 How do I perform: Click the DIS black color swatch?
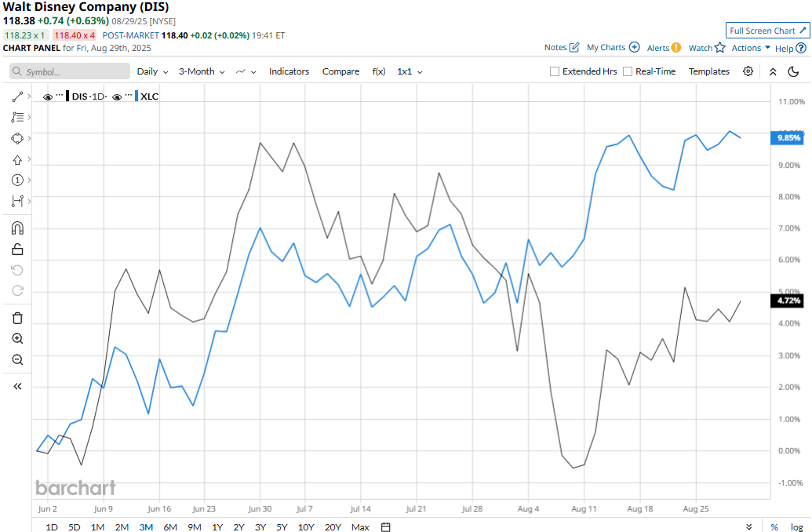[x=67, y=96]
